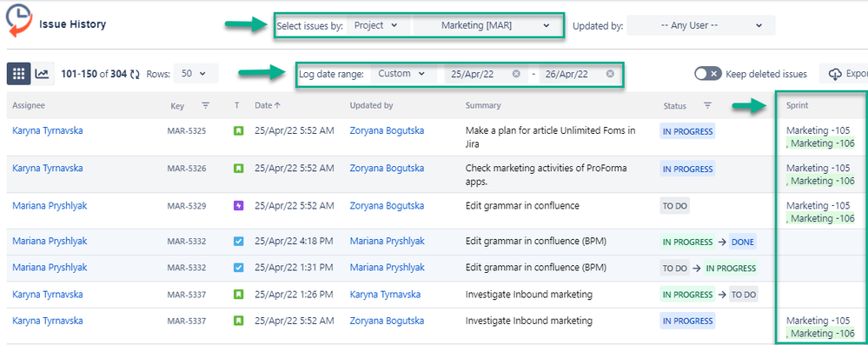The width and height of the screenshot is (868, 345).
Task: Sort by the Date column header
Action: (x=268, y=105)
